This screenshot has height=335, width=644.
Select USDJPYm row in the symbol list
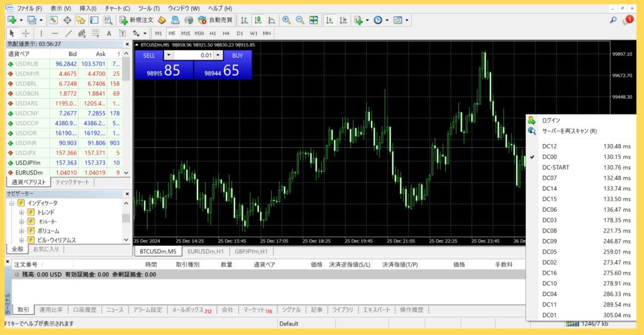(x=29, y=162)
